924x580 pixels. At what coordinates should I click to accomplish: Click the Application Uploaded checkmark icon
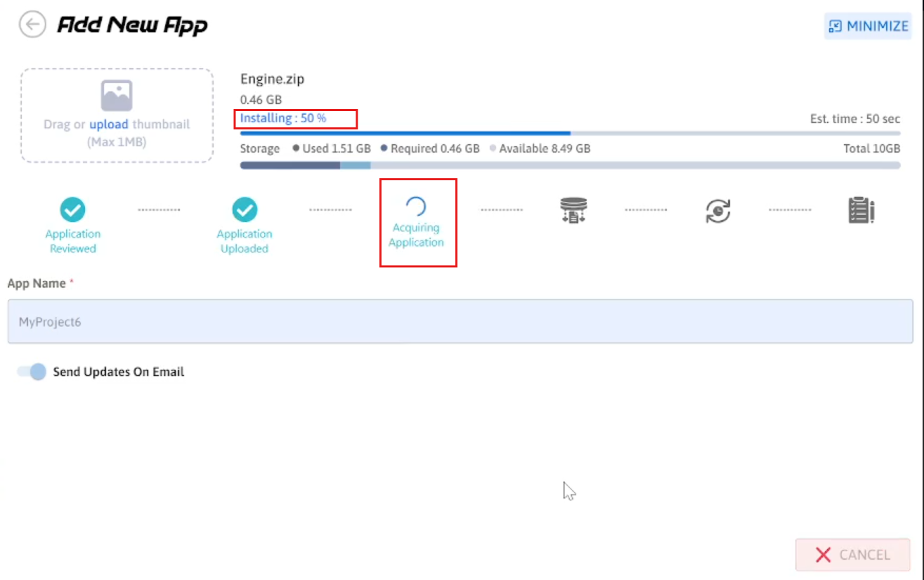[245, 209]
